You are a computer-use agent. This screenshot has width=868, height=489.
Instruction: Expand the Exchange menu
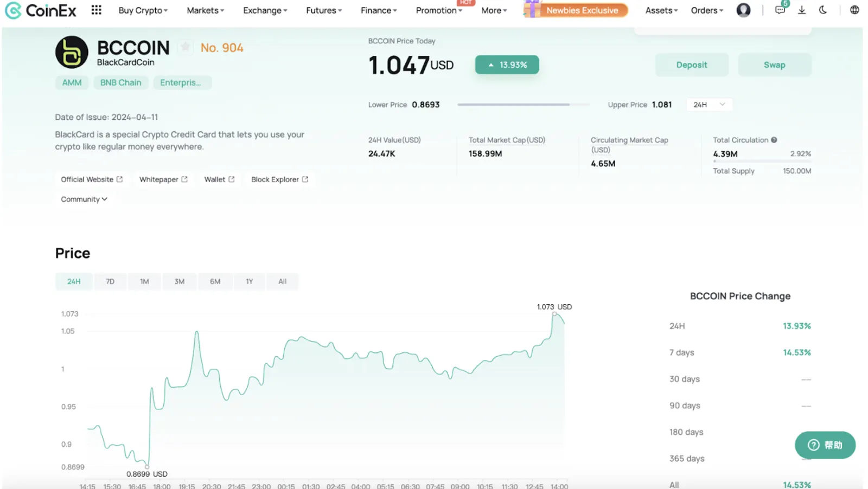pyautogui.click(x=265, y=10)
